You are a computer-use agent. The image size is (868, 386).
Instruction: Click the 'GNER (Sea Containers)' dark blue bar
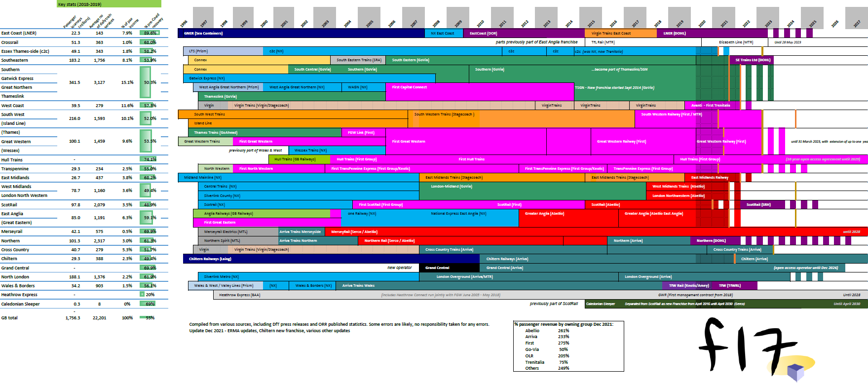click(x=301, y=34)
